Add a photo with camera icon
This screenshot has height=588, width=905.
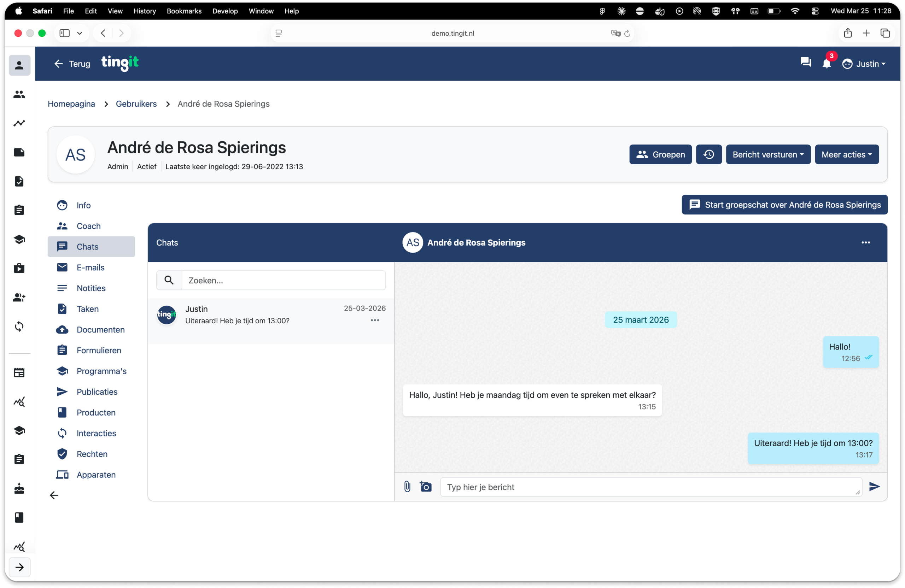click(x=426, y=487)
